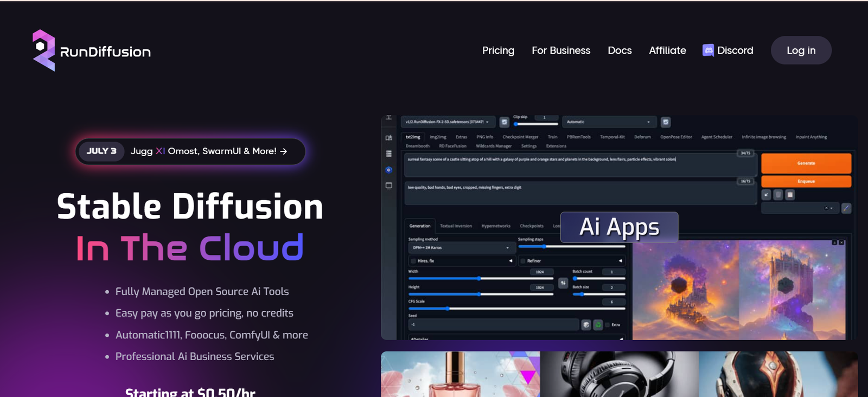Click the Discord icon in the navbar
This screenshot has height=397, width=868.
pos(708,50)
